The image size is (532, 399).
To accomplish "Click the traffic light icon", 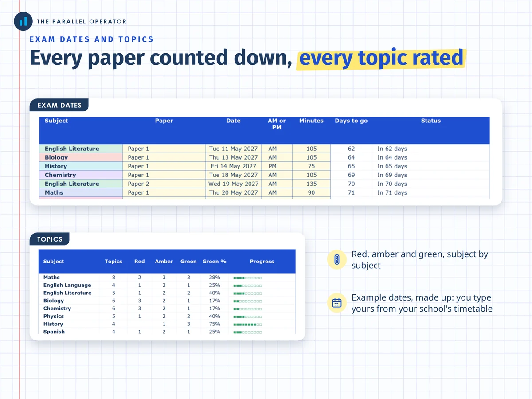I will tap(336, 260).
